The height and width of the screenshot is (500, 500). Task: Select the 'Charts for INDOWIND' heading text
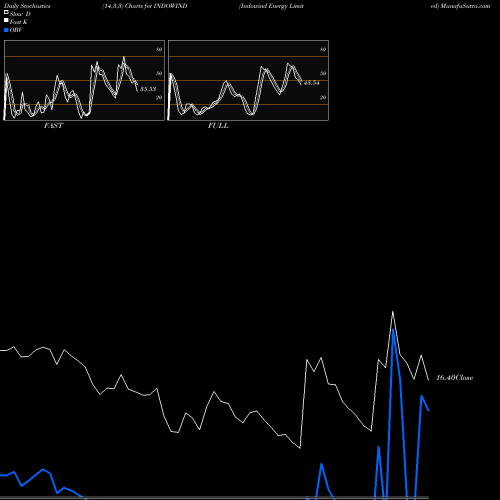click(156, 6)
